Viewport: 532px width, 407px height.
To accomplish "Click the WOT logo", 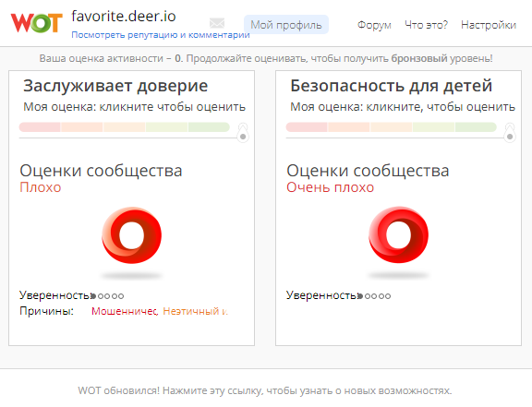I will [x=36, y=23].
